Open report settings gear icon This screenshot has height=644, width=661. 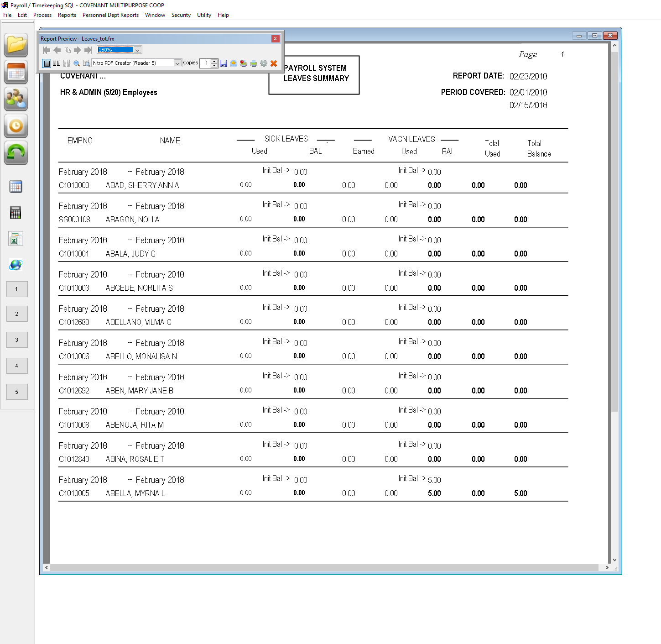[x=264, y=63]
